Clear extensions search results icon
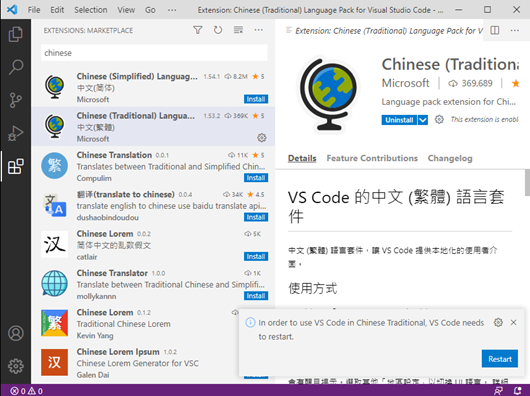Screen dimensions: 530x396 click(238, 30)
